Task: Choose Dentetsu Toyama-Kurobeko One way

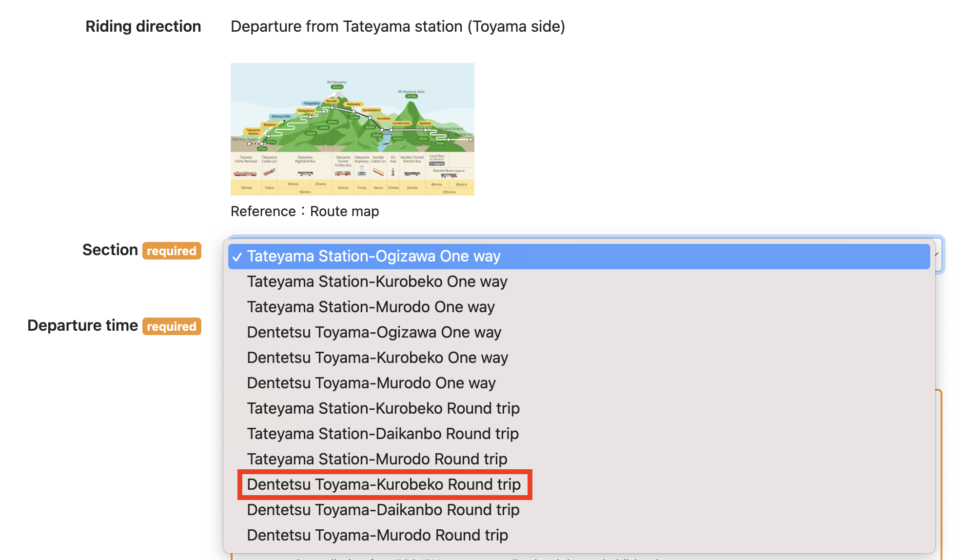Action: click(377, 358)
